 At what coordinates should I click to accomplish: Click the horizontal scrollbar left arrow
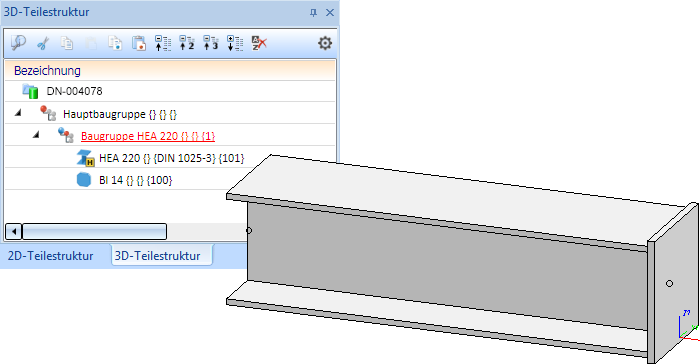(x=14, y=231)
